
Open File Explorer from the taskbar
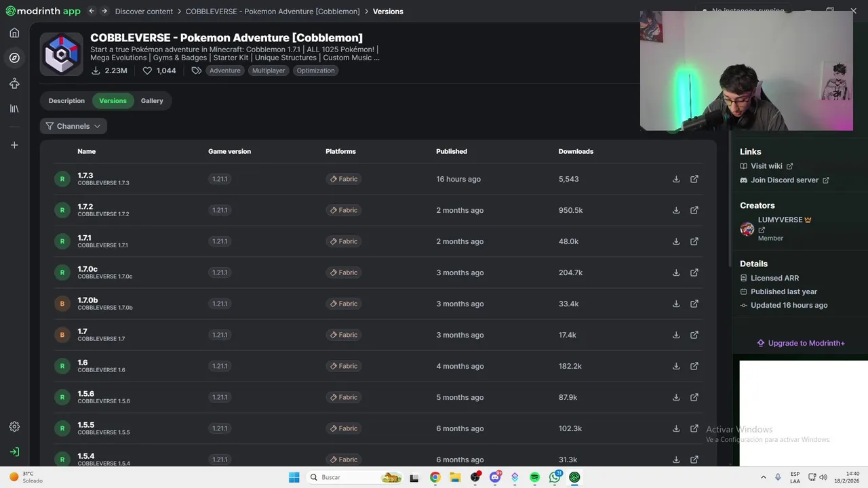455,477
